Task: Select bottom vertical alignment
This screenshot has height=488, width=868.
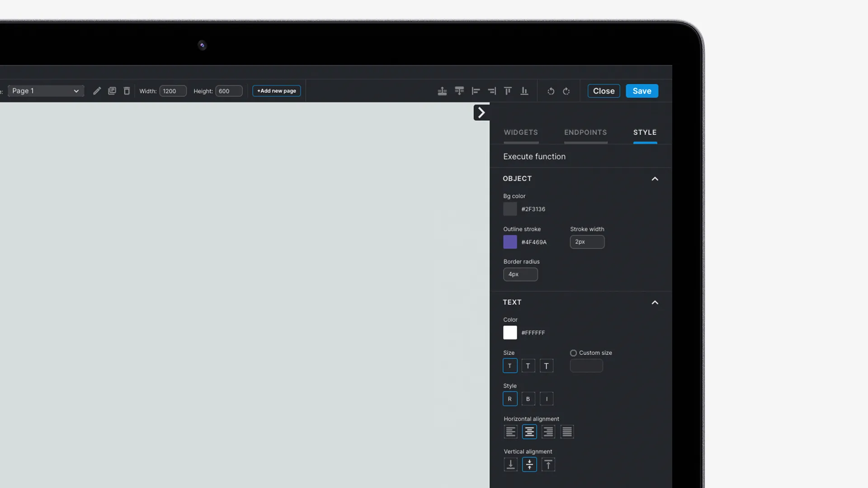Action: [510, 465]
